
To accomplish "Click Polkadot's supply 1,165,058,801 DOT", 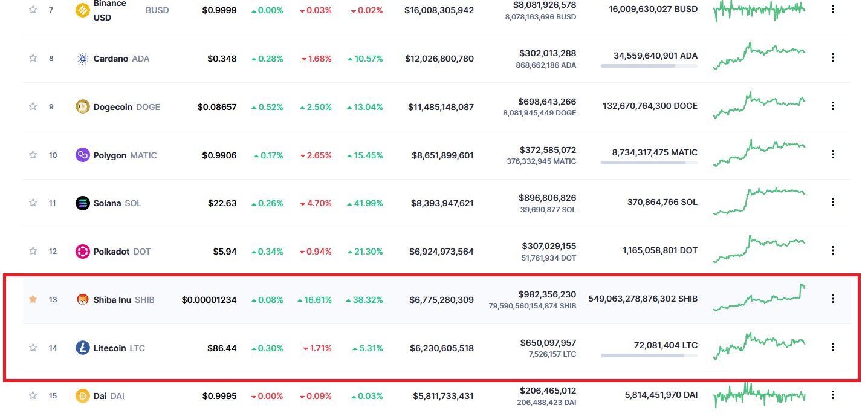I will [660, 250].
